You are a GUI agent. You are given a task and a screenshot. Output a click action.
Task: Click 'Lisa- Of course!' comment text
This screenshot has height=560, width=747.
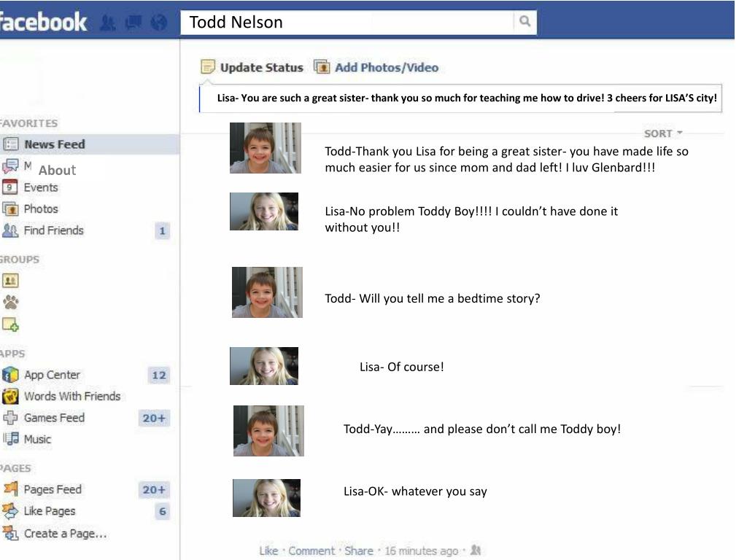pyautogui.click(x=402, y=367)
